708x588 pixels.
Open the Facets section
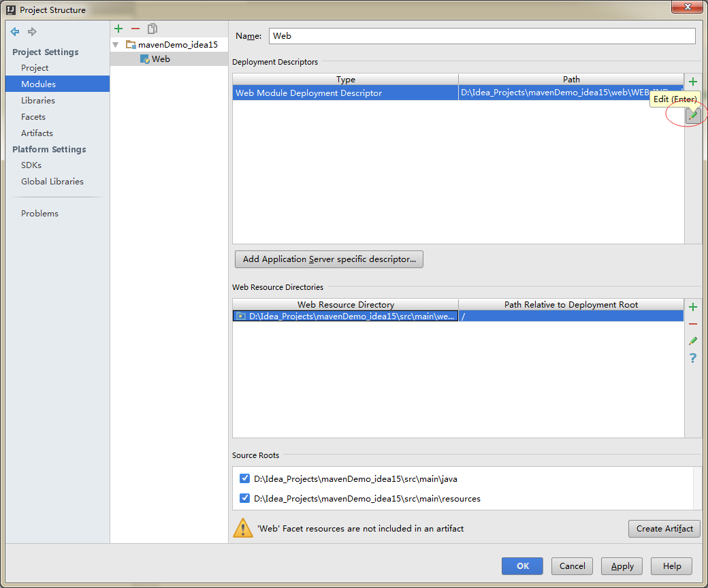coord(33,116)
